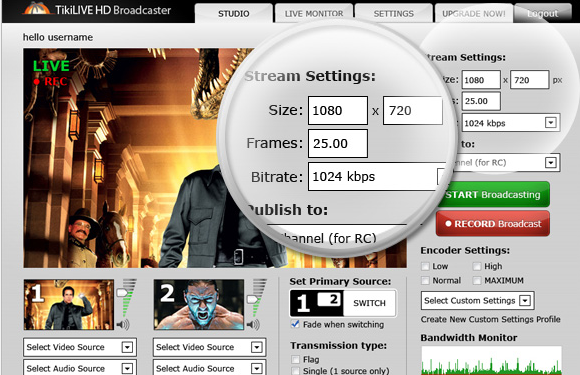The image size is (580, 375).
Task: Click the stream height field showing 720
Action: 529,80
